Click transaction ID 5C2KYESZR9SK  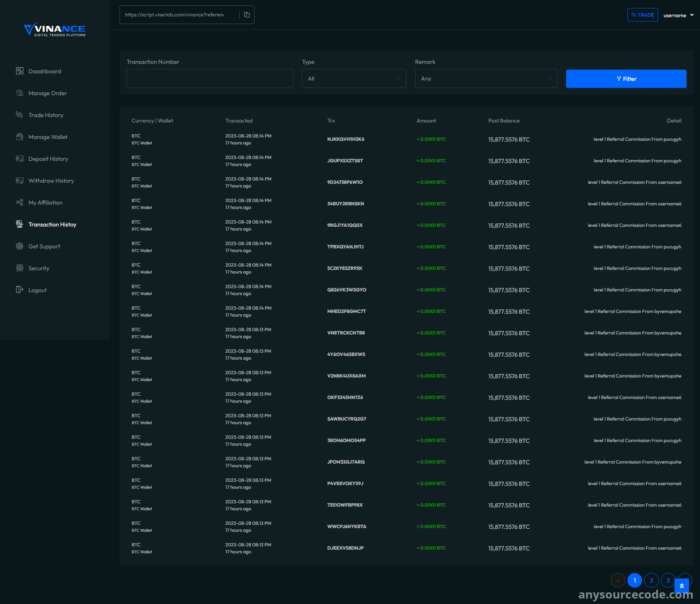point(345,268)
